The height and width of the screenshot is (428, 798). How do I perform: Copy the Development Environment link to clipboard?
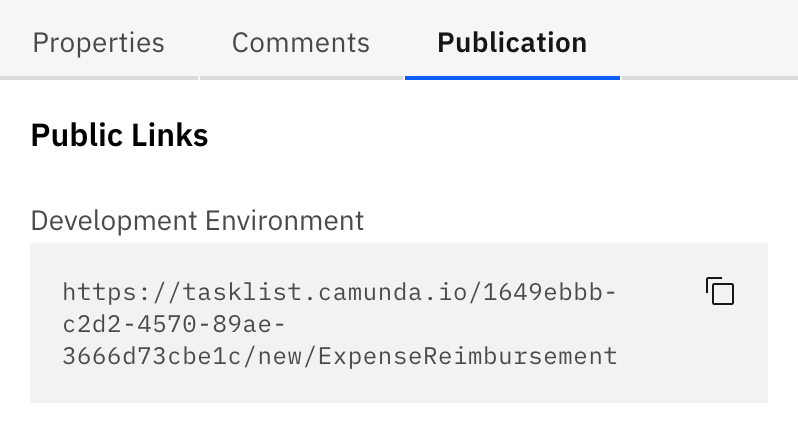coord(720,291)
